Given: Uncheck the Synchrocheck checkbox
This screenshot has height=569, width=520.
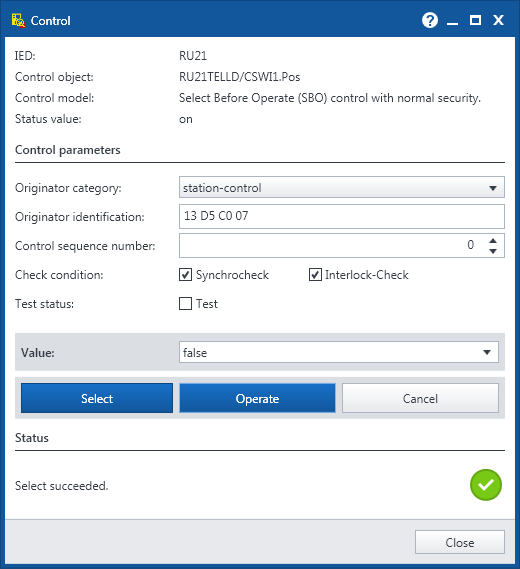Looking at the screenshot, I should pos(185,275).
